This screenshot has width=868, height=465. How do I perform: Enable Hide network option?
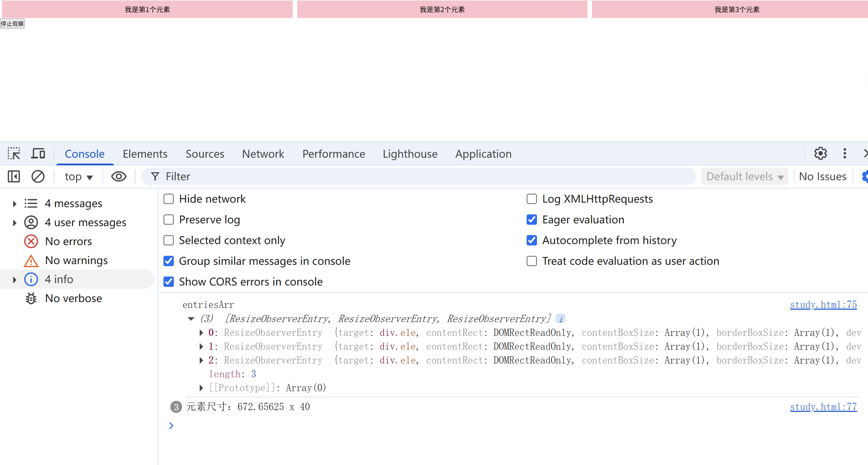tap(168, 199)
